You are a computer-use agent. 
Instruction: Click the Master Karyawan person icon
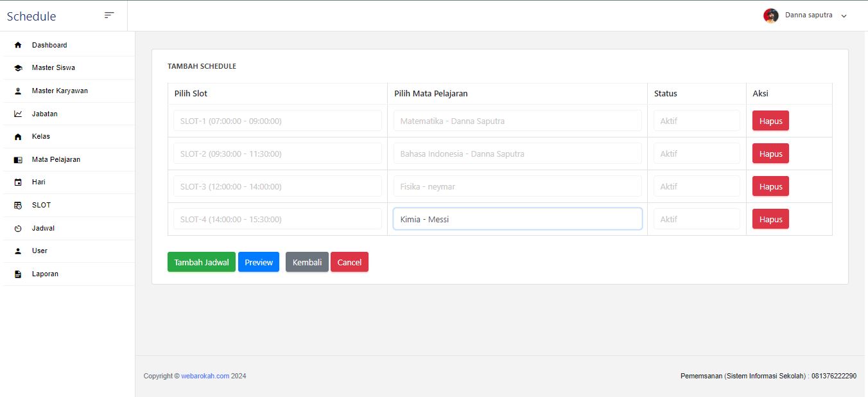click(x=18, y=91)
